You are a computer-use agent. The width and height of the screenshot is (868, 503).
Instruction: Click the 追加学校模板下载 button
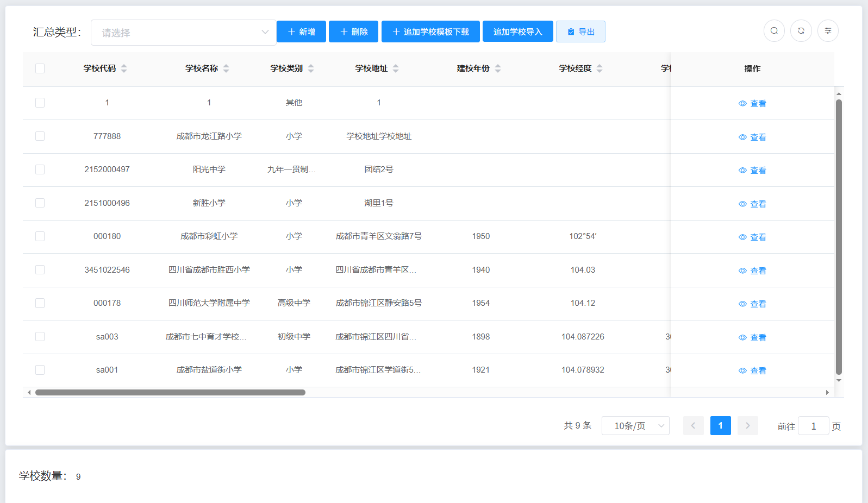tap(430, 32)
